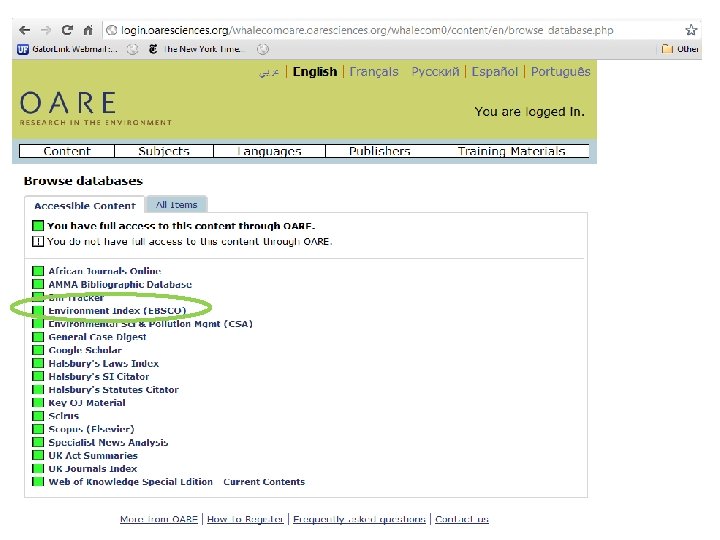Open the Publishers menu
Screen dimensions: 720x540
tap(380, 151)
